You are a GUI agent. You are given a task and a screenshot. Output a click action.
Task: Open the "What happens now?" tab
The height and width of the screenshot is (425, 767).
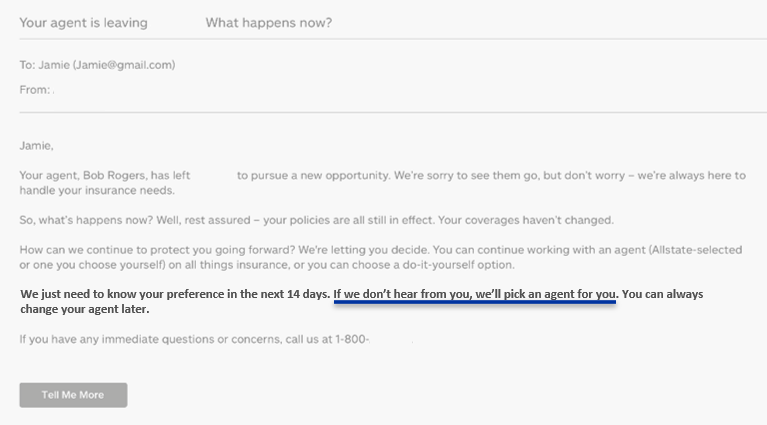point(269,23)
